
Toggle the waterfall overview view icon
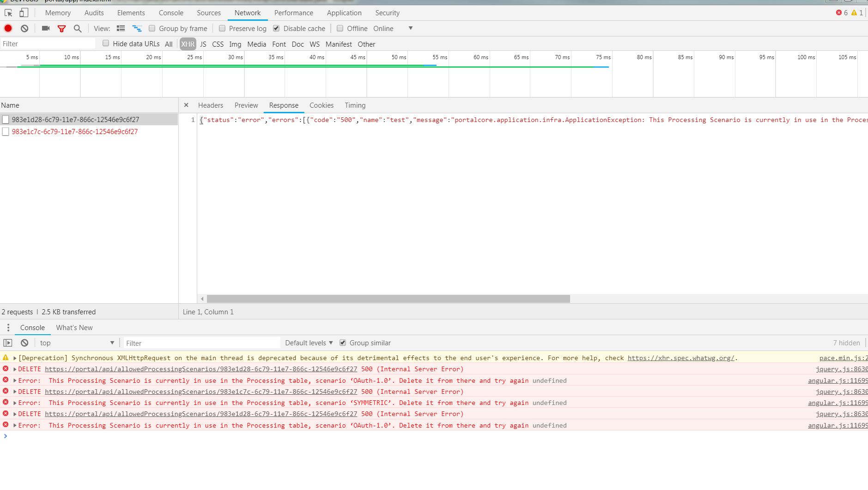(x=137, y=28)
